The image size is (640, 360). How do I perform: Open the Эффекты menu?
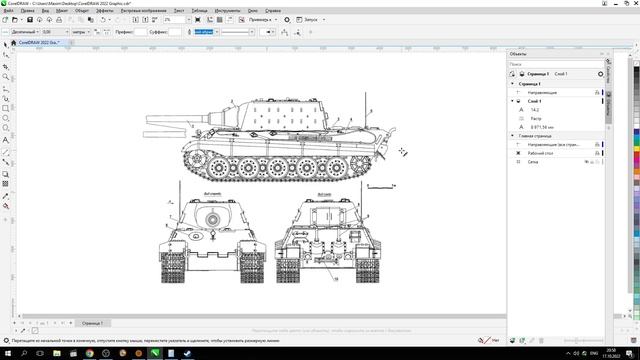click(105, 11)
